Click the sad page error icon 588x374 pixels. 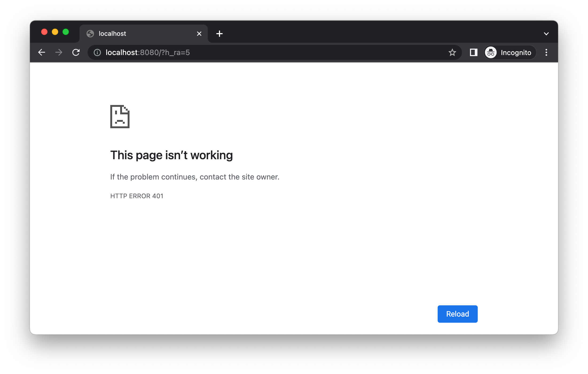pos(120,116)
